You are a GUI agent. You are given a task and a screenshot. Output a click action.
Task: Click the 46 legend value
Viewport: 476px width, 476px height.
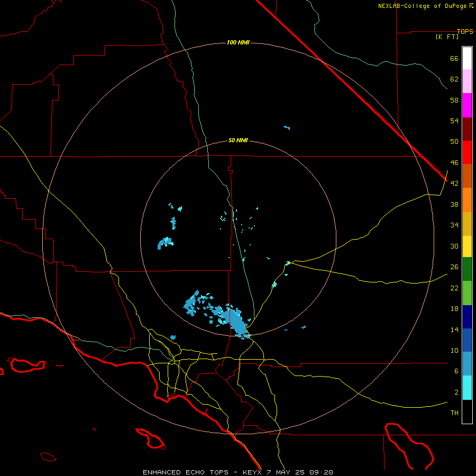(x=454, y=163)
